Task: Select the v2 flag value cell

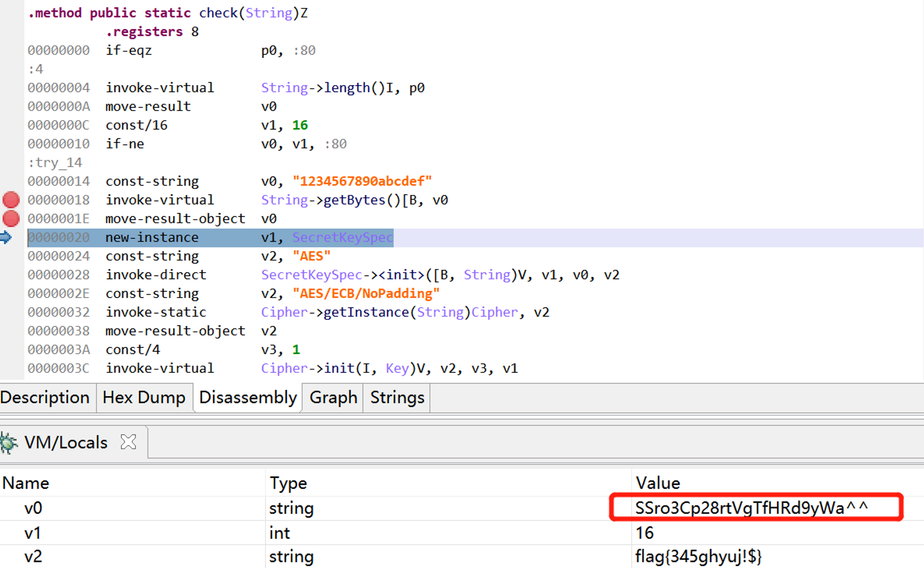Action: (698, 556)
